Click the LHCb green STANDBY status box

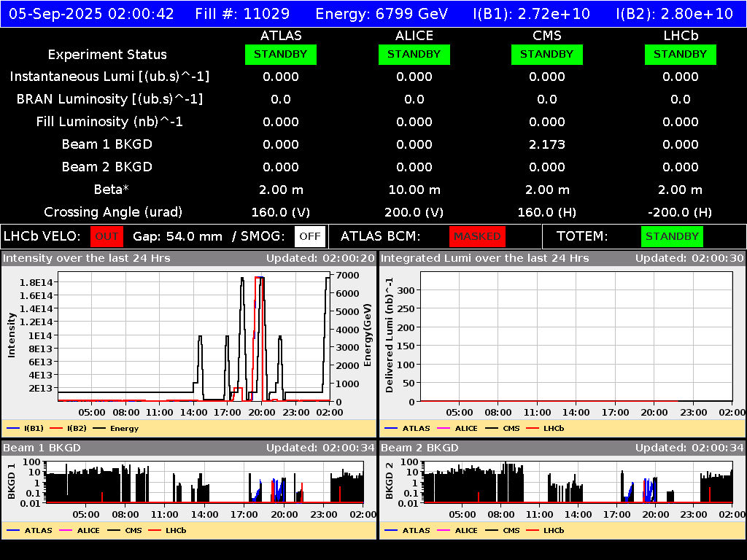tap(681, 54)
